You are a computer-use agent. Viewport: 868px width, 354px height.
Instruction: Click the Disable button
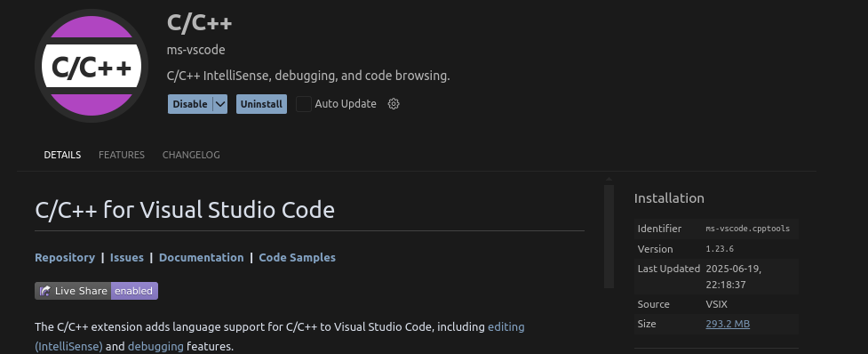pos(190,104)
